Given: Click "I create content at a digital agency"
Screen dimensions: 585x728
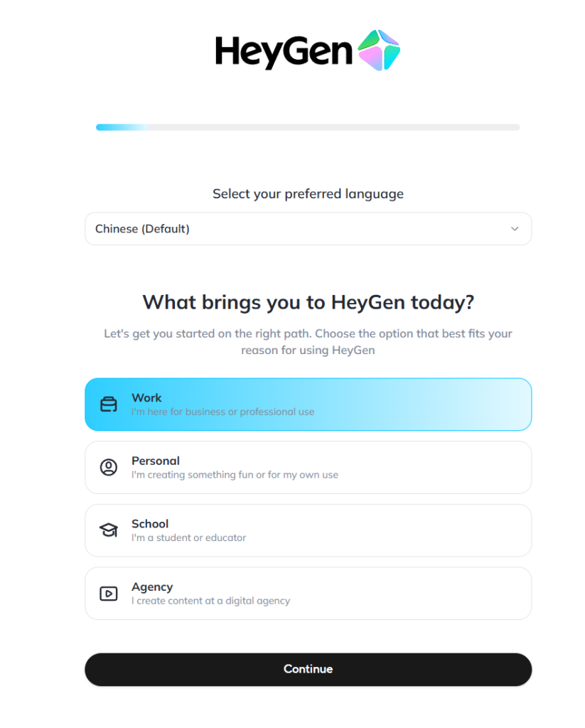Looking at the screenshot, I should pos(210,601).
